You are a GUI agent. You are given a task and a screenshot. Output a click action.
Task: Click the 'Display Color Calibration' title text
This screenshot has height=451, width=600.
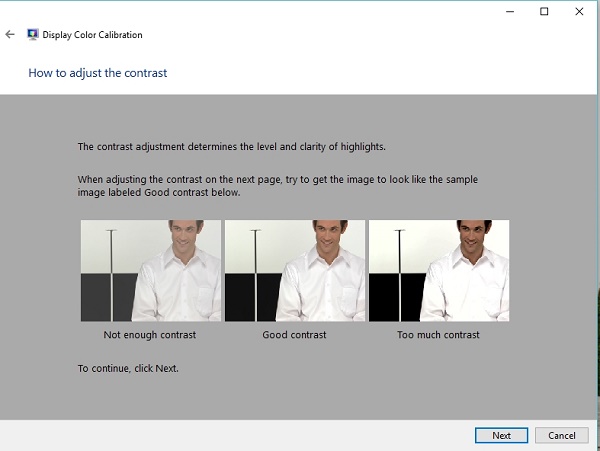[92, 35]
